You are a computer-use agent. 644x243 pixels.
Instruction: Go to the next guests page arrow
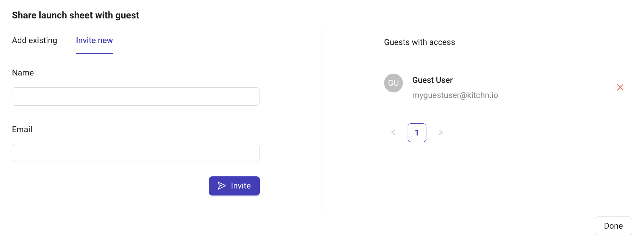(x=440, y=133)
